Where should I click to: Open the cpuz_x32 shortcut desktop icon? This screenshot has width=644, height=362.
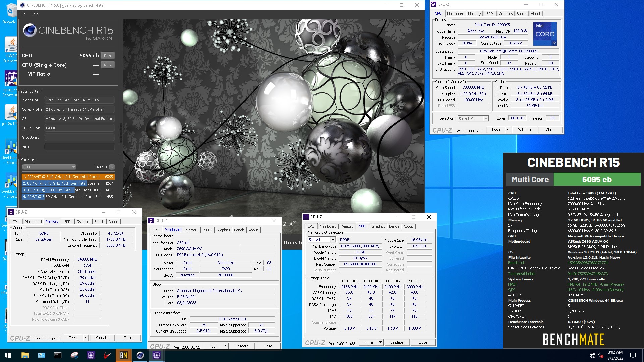(11, 84)
